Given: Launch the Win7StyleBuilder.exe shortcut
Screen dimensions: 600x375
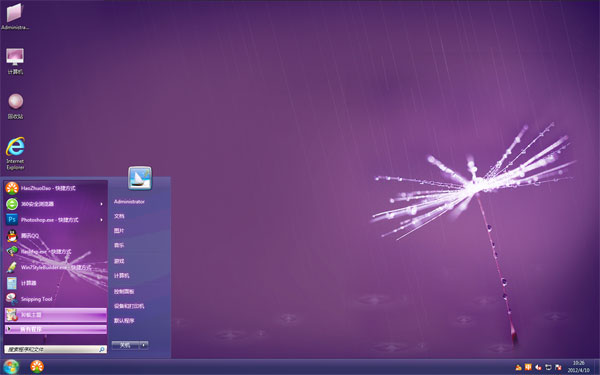Looking at the screenshot, I should coord(56,267).
